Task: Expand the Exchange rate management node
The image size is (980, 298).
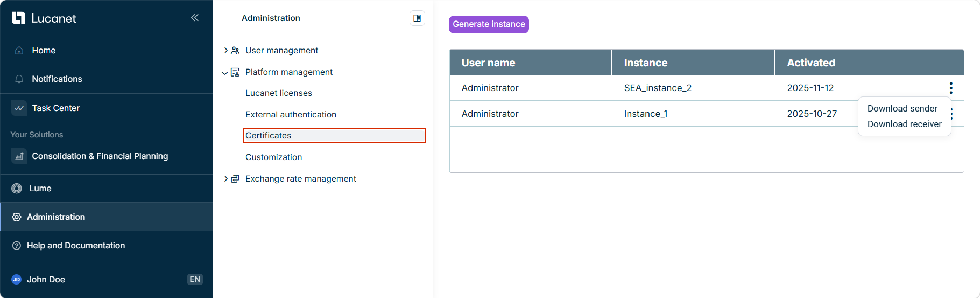Action: click(225, 178)
